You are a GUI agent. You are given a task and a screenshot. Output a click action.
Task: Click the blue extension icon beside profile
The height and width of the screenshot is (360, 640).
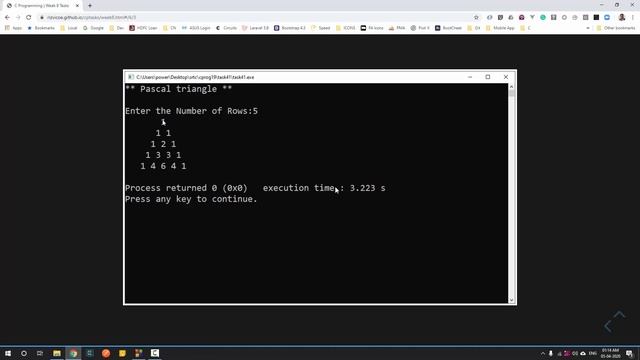607,18
